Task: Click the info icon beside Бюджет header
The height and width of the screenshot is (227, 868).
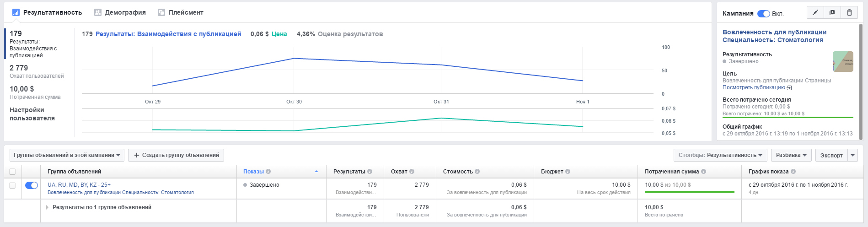Action: pyautogui.click(x=568, y=172)
